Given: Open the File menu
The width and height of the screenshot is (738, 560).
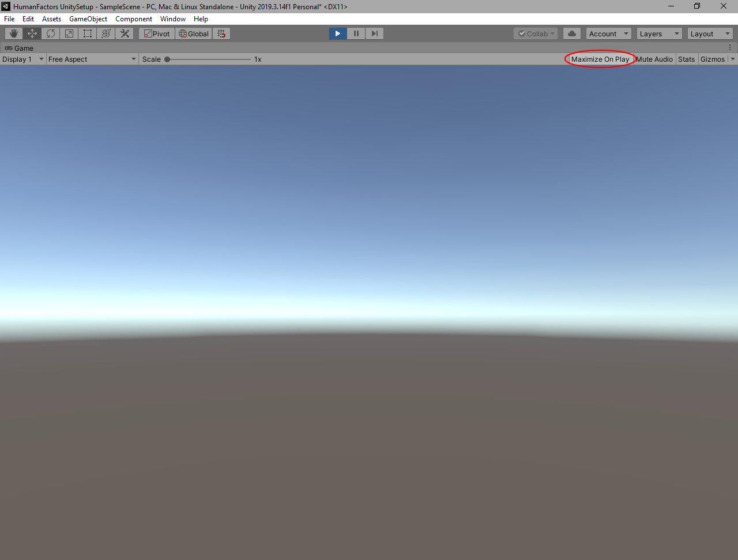Looking at the screenshot, I should (x=9, y=18).
